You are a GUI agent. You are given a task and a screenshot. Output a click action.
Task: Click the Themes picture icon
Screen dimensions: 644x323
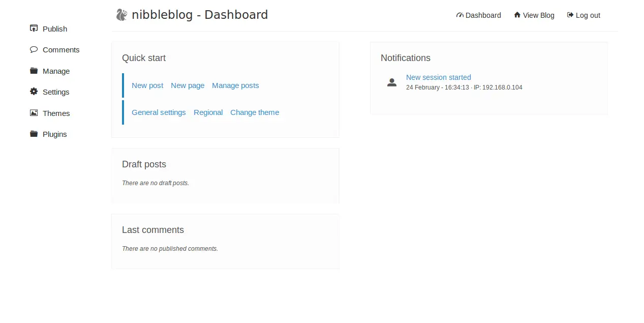[x=34, y=113]
